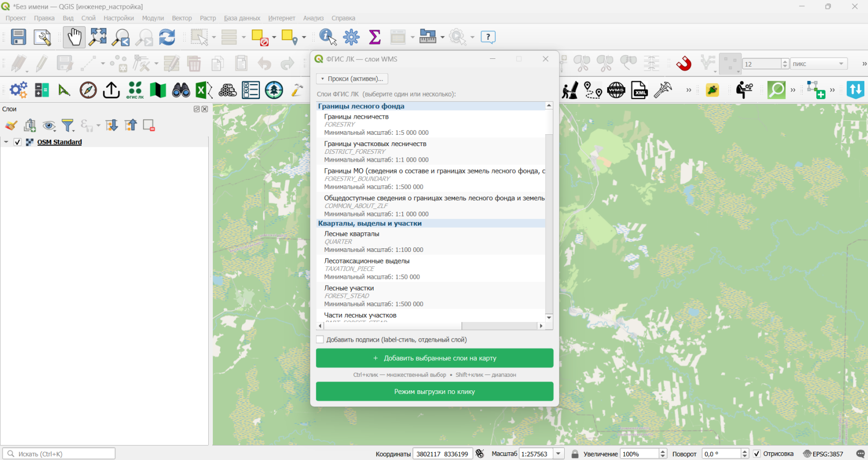The height and width of the screenshot is (460, 868).
Task: Open the Вектор menu
Action: pyautogui.click(x=182, y=18)
